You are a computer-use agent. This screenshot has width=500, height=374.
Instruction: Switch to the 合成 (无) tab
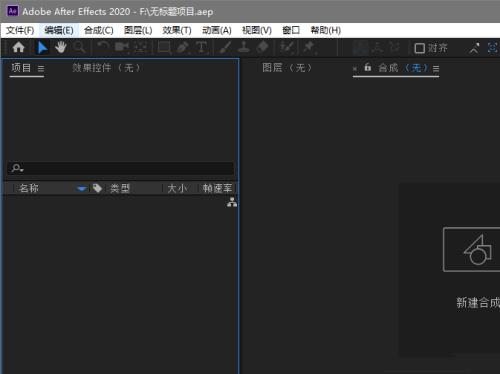403,68
